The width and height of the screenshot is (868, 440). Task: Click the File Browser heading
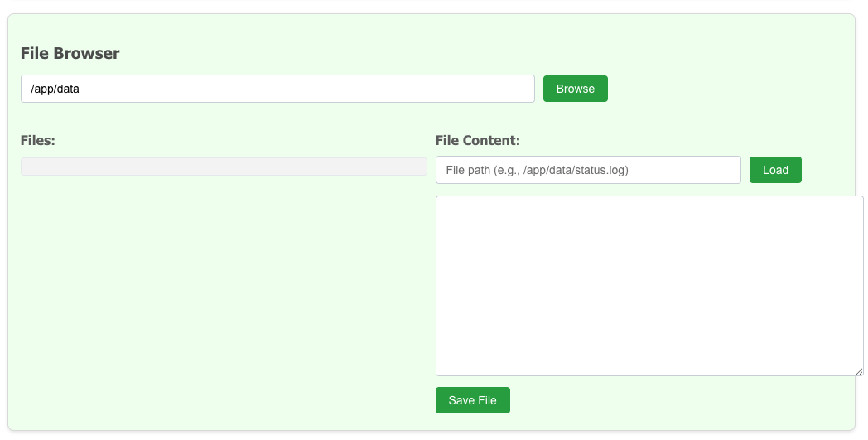[70, 53]
